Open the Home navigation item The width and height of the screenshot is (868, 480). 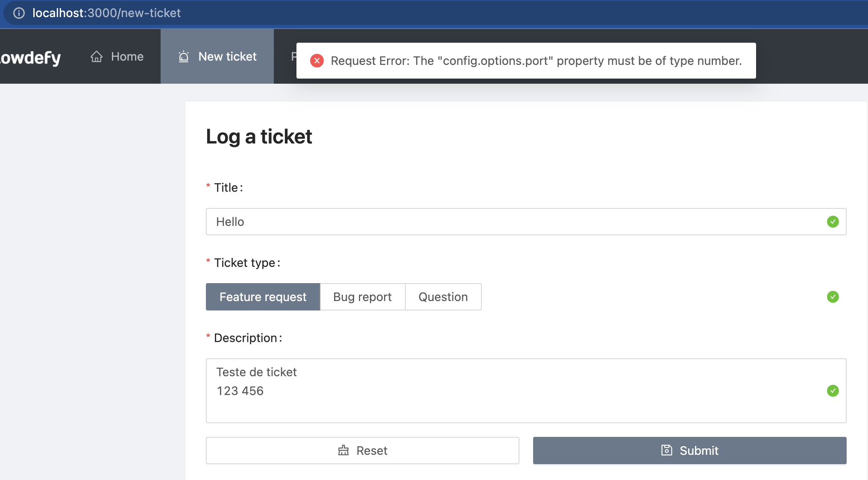(117, 56)
